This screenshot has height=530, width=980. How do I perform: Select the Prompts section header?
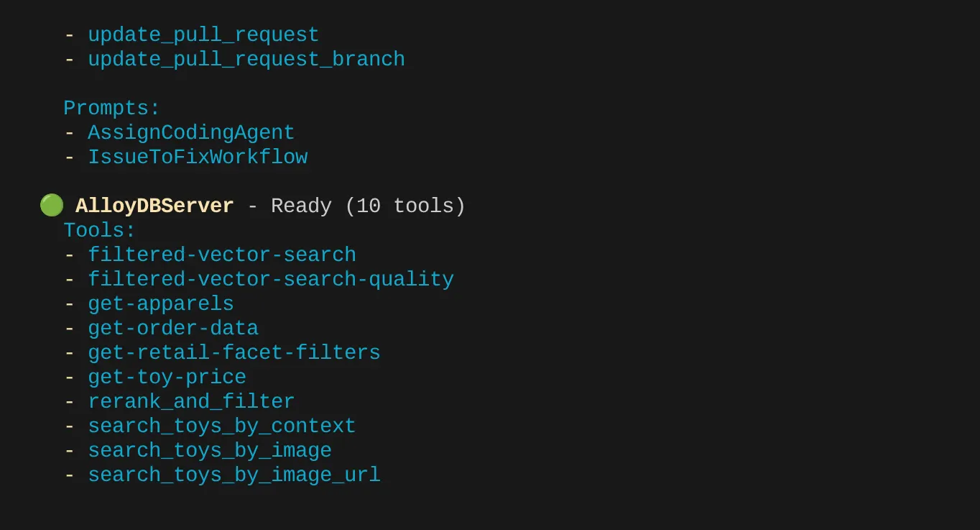tap(111, 109)
